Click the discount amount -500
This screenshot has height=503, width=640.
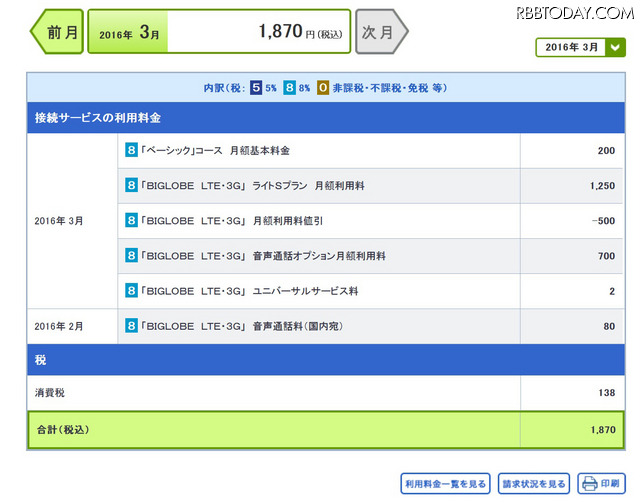pos(603,221)
